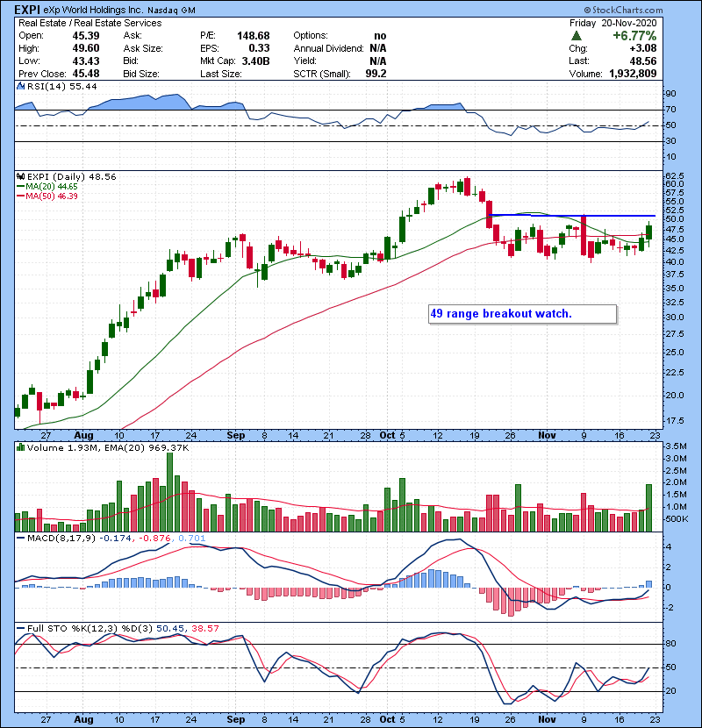Click the green up-arrow change indicator
The height and width of the screenshot is (728, 702).
(577, 35)
